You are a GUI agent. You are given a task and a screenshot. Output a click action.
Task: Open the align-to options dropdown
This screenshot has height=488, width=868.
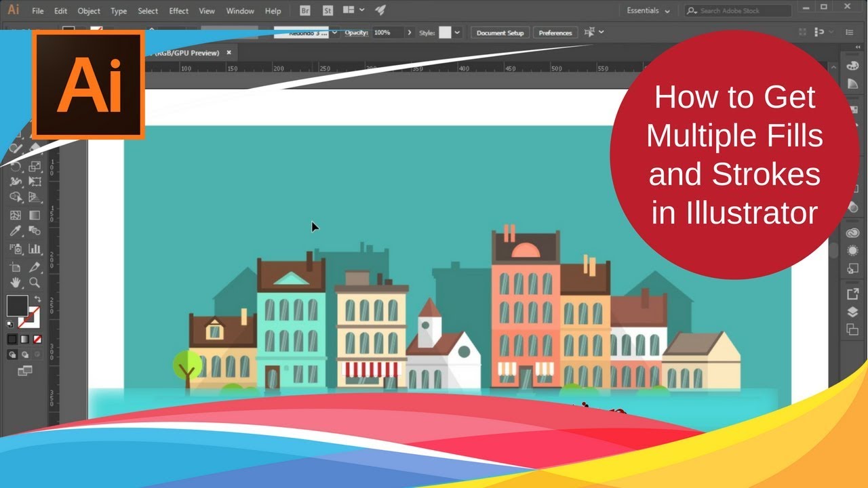pyautogui.click(x=593, y=32)
